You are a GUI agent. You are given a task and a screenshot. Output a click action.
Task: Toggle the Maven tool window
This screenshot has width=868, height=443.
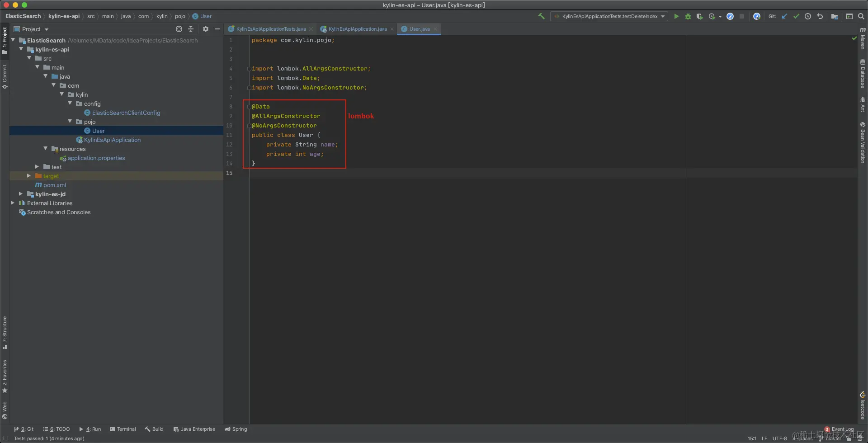coord(863,38)
